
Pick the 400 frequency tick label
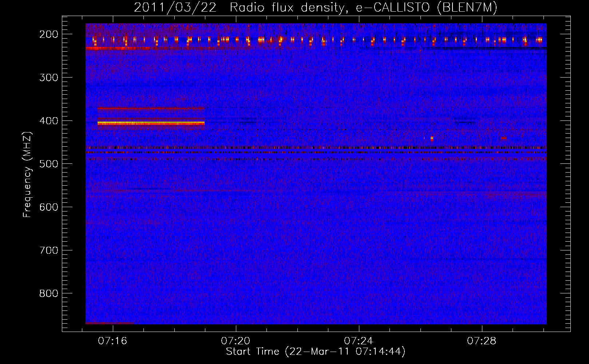(48, 121)
